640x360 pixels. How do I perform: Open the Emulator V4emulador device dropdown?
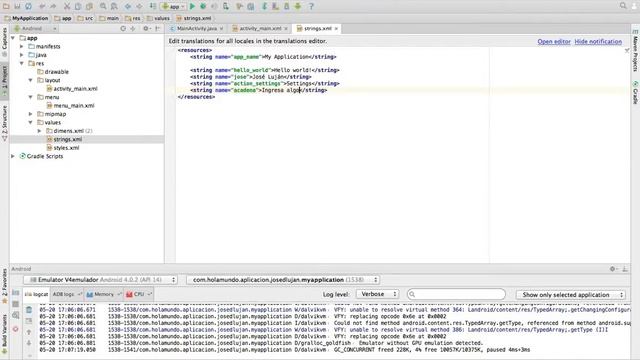point(100,280)
